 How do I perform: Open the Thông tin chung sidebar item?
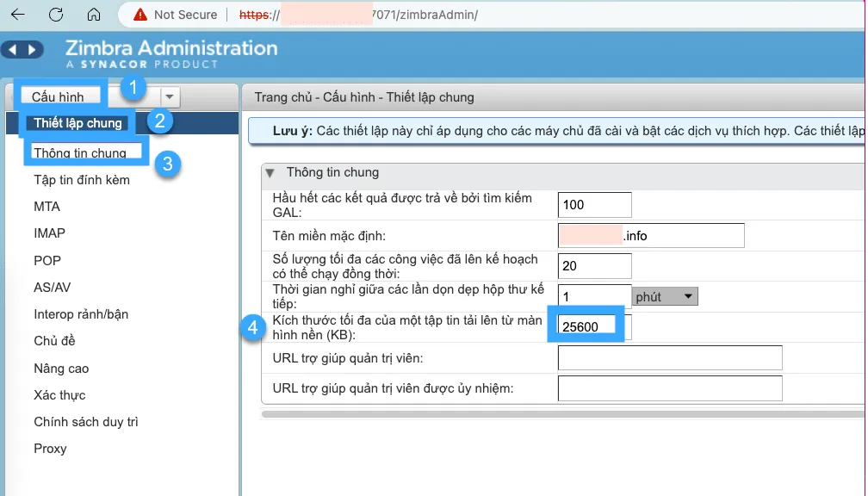[85, 152]
